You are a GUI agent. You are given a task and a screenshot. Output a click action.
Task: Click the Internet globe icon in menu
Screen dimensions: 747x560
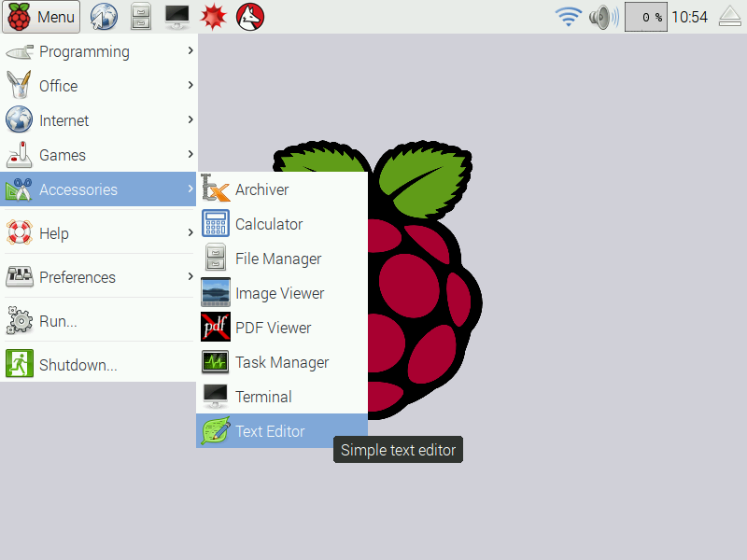click(19, 119)
